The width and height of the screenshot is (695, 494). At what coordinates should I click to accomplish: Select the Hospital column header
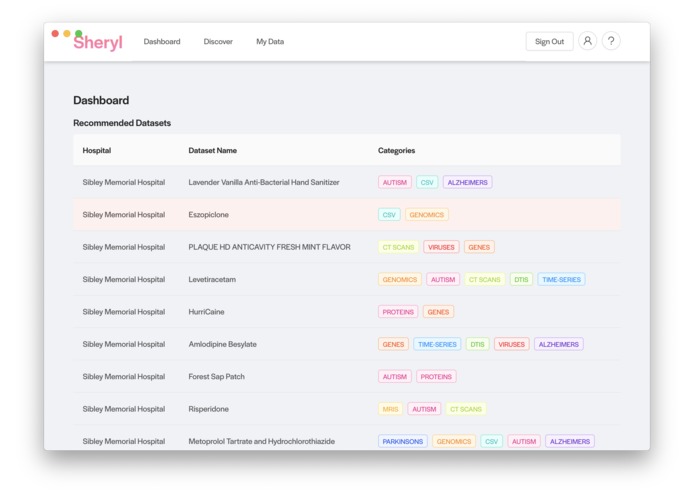[x=97, y=150]
